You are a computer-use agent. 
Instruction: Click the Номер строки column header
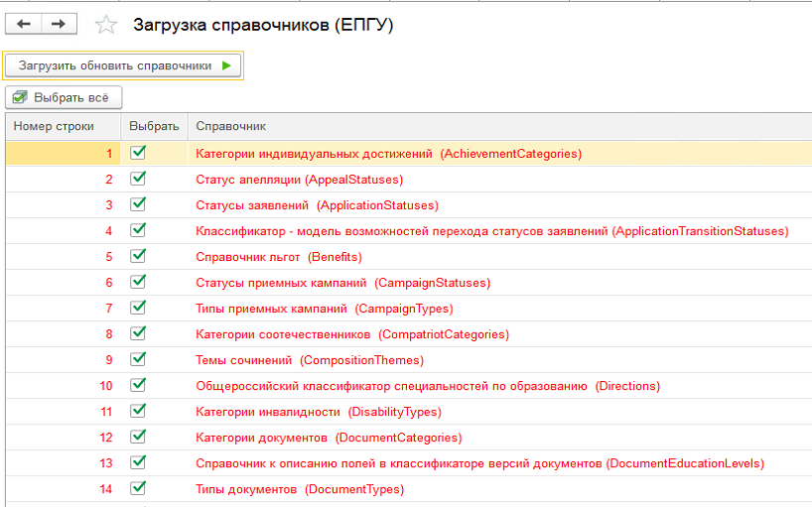(64, 126)
